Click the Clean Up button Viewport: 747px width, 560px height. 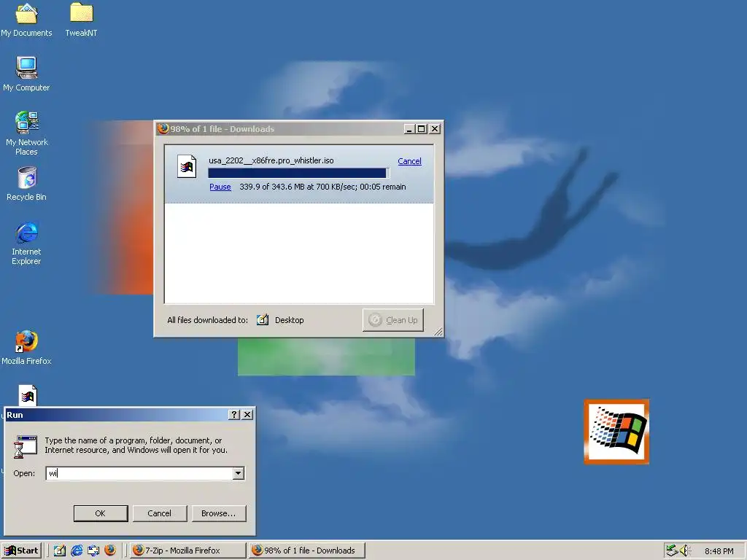click(x=393, y=320)
